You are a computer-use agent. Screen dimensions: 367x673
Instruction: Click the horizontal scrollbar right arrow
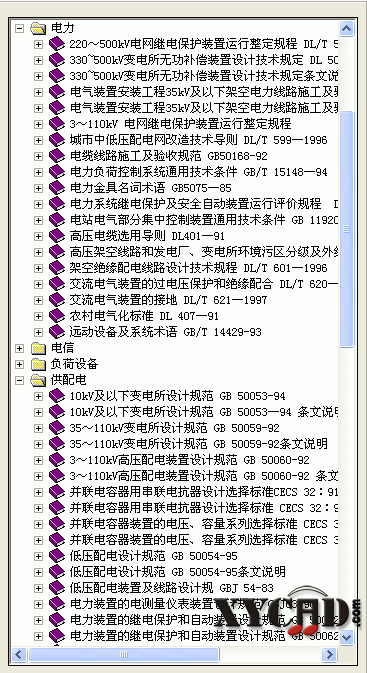pyautogui.click(x=329, y=655)
